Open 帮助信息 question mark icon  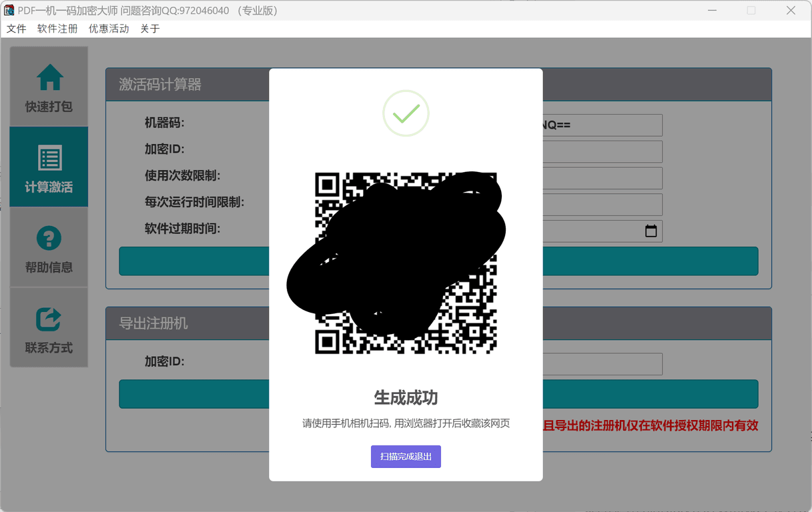pos(49,239)
